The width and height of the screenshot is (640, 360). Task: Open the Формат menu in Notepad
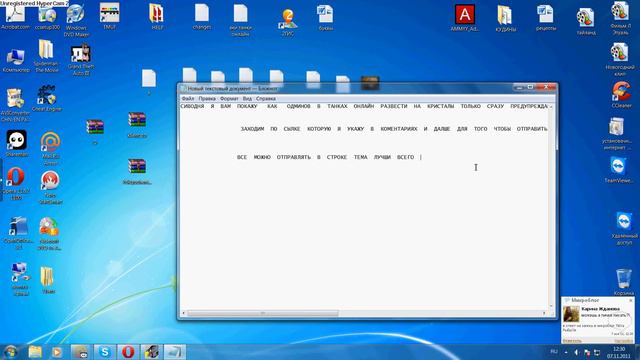tap(229, 98)
